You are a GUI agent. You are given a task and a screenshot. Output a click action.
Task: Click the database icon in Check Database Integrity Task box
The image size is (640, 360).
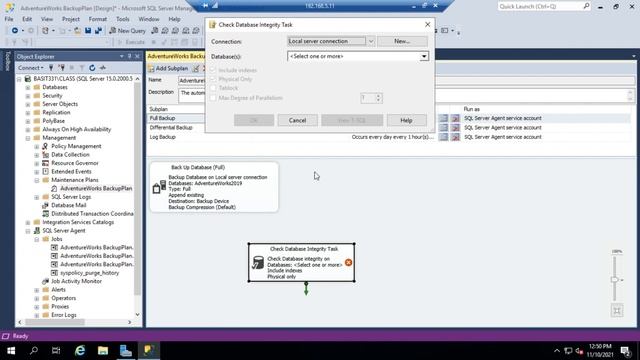click(258, 262)
